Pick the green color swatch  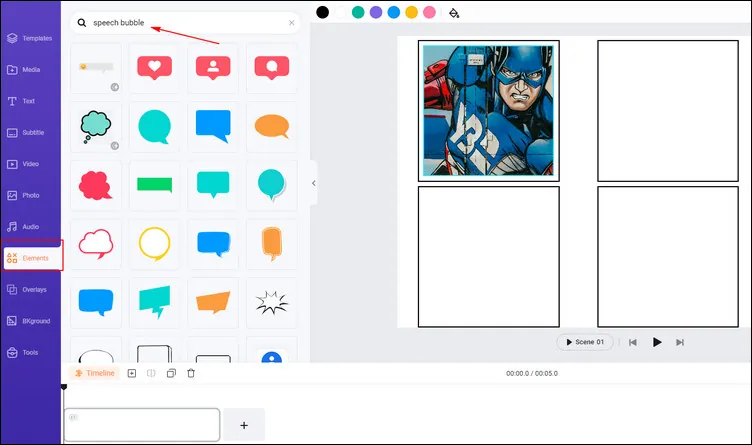[358, 12]
